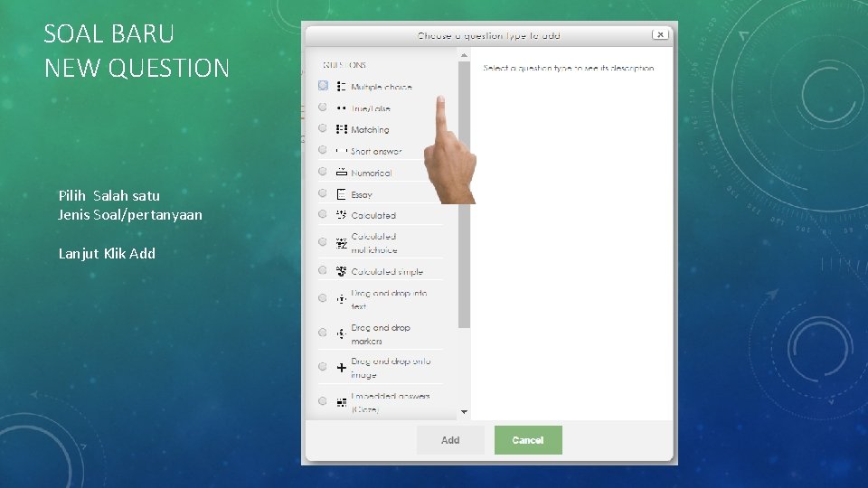Click the Essay question icon

pyautogui.click(x=342, y=194)
